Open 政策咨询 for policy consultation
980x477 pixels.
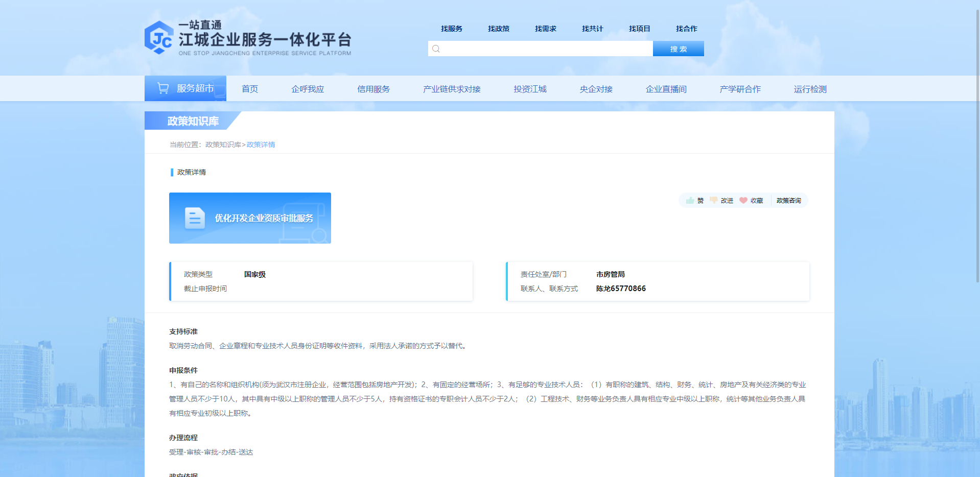pos(788,200)
